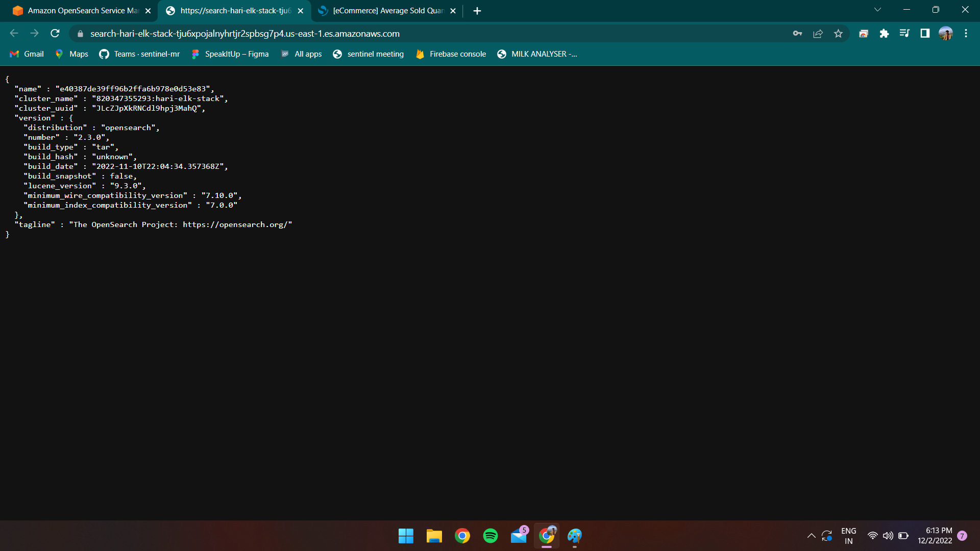Open the Gmail bookmark
This screenshot has height=551, width=980.
(x=27, y=54)
